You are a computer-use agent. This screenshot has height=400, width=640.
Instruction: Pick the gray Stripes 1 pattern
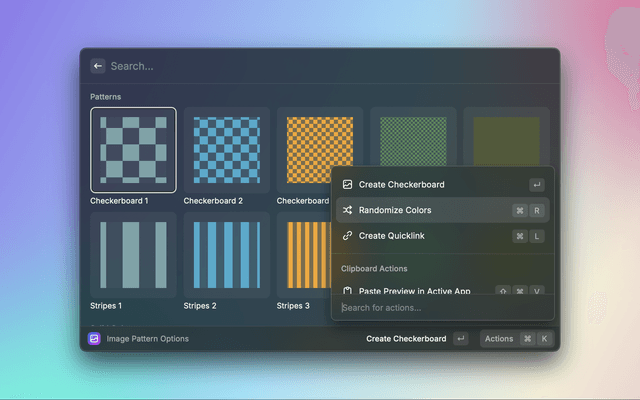point(133,255)
